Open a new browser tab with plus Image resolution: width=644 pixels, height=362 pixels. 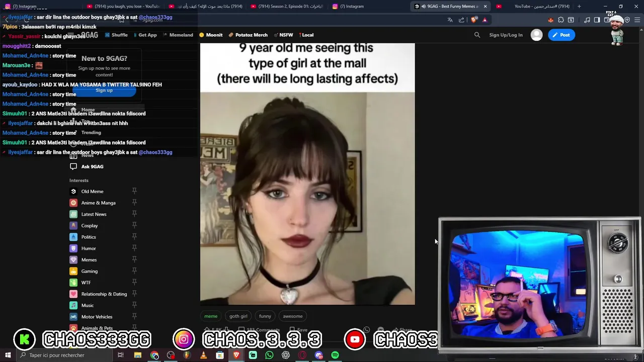[579, 6]
